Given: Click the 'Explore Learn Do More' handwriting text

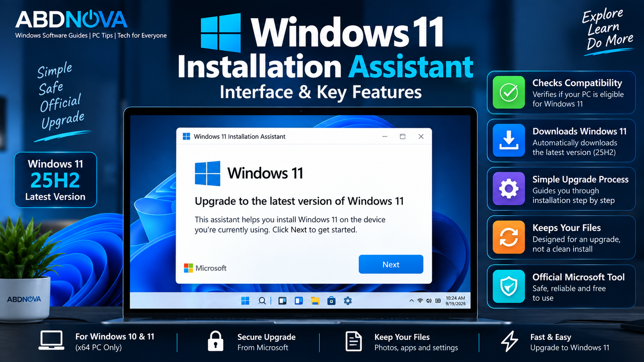Looking at the screenshot, I should coord(607,30).
